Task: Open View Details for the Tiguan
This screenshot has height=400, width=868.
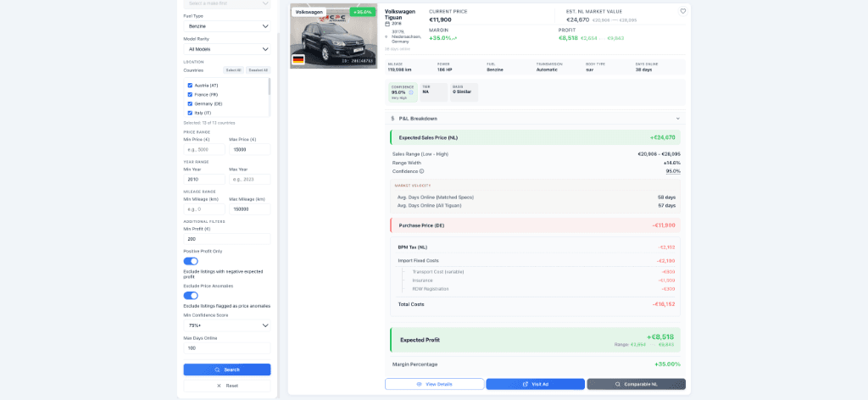Action: click(x=435, y=384)
